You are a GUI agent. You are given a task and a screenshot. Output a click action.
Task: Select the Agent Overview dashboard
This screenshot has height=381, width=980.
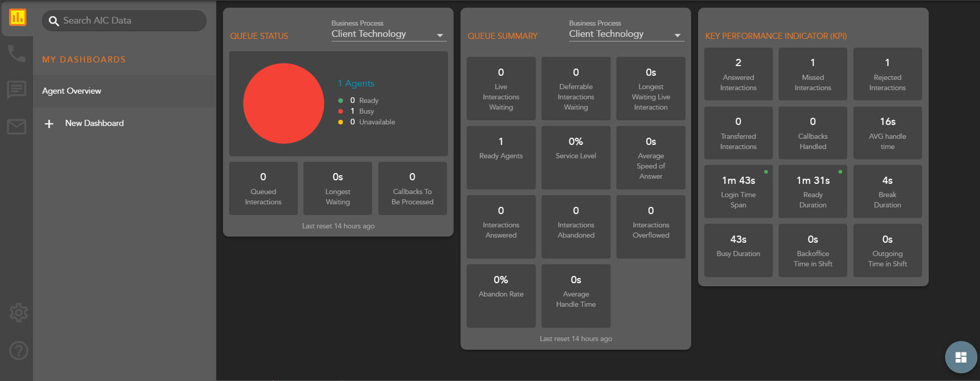[72, 91]
